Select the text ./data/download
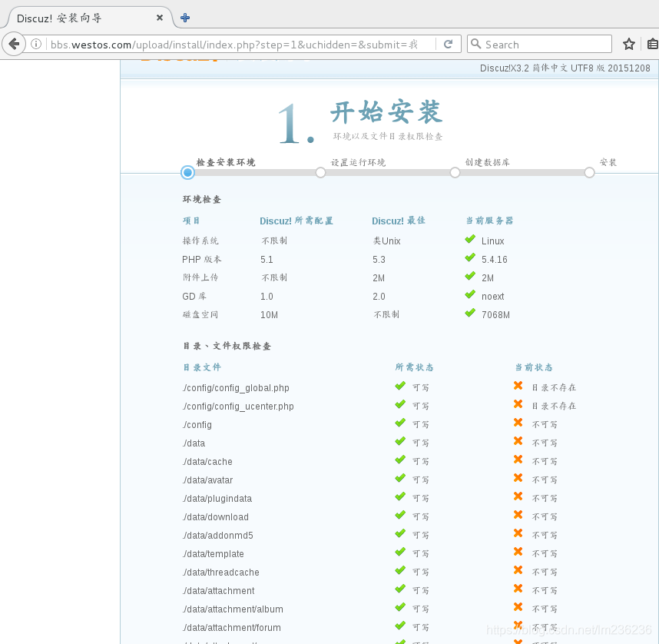The width and height of the screenshot is (659, 644). pos(216,517)
